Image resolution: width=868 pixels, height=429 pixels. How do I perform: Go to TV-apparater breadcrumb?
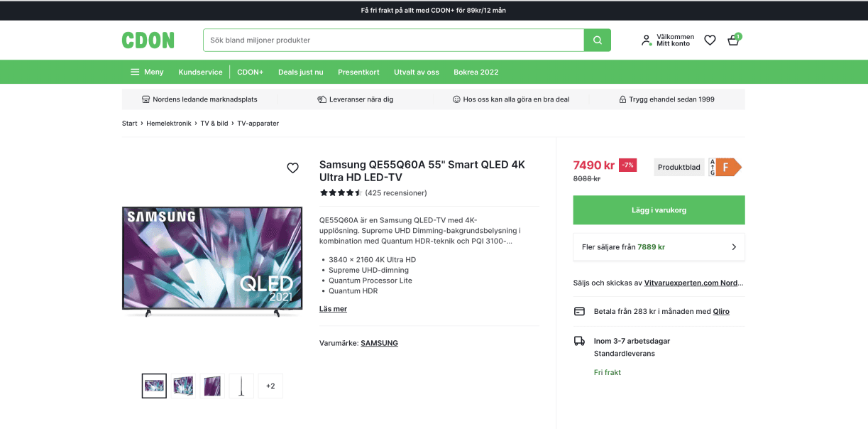[258, 124]
